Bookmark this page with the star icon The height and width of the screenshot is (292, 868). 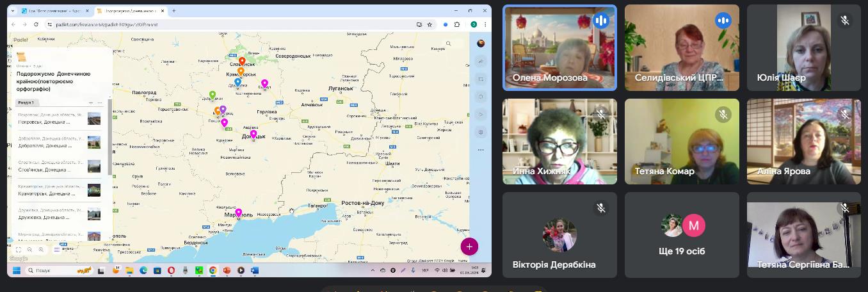(430, 24)
